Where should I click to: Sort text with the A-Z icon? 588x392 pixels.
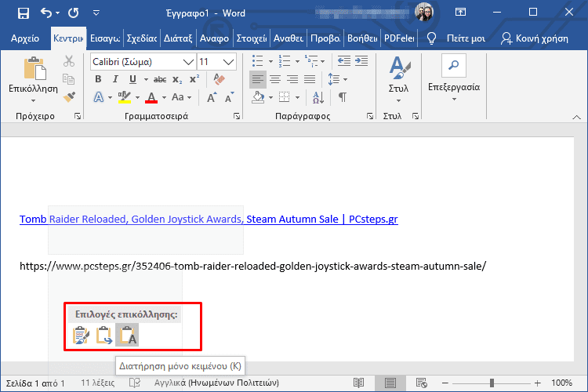point(318,97)
